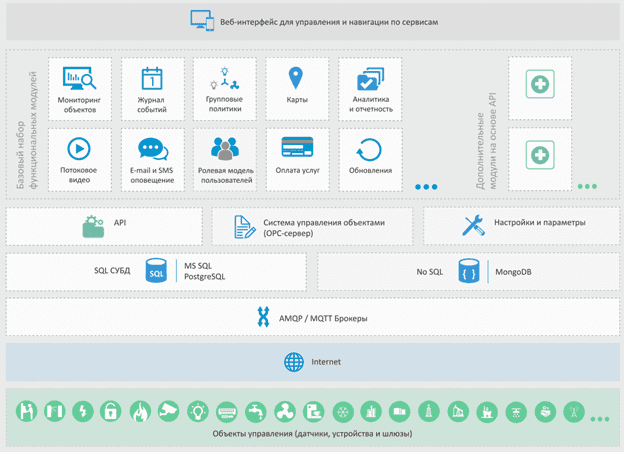Select the AMQP / MQTT Брокеры icon
The height and width of the screenshot is (452, 624).
coord(264,318)
